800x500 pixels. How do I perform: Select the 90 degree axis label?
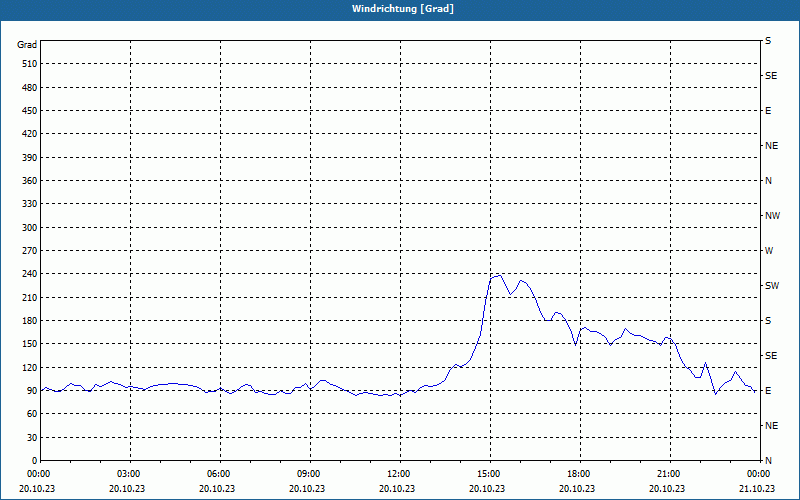(32, 391)
